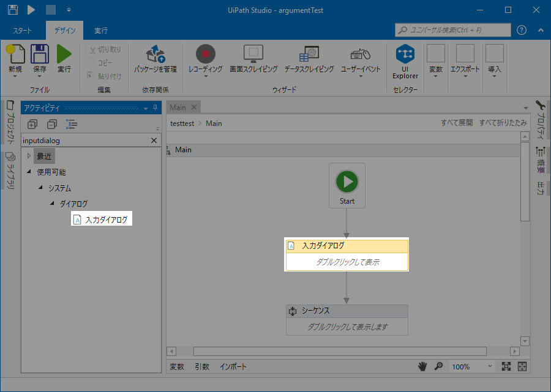Click fit to screen icon
This screenshot has width=551, height=392.
pyautogui.click(x=506, y=367)
